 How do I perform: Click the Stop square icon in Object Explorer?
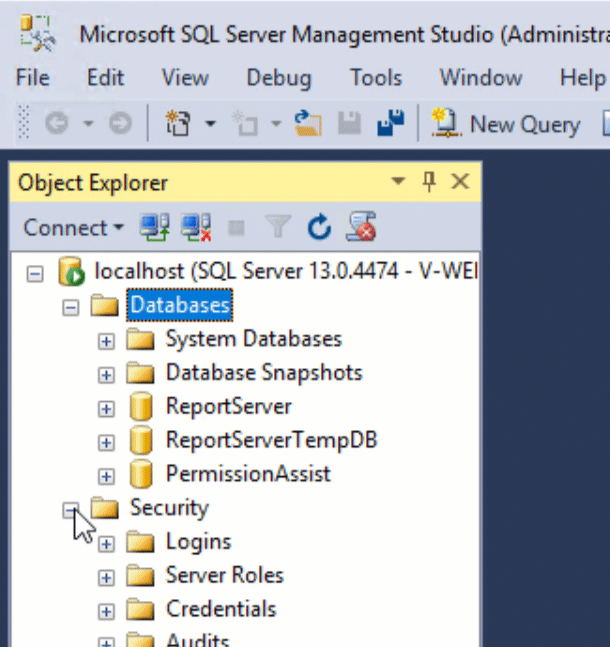point(236,227)
